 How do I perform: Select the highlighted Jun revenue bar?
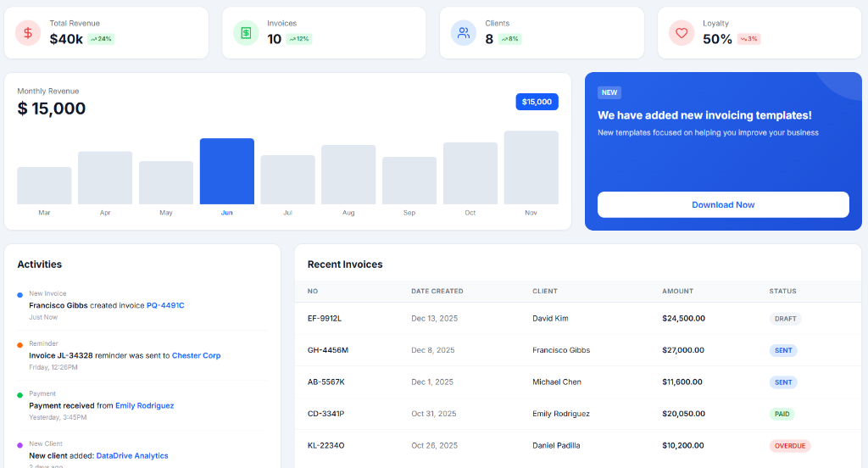227,171
